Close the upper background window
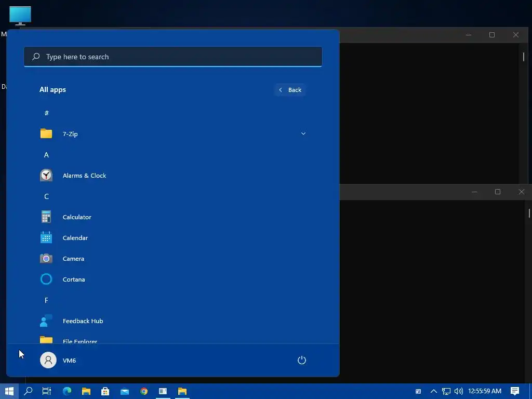Image resolution: width=532 pixels, height=399 pixels. pos(516,35)
